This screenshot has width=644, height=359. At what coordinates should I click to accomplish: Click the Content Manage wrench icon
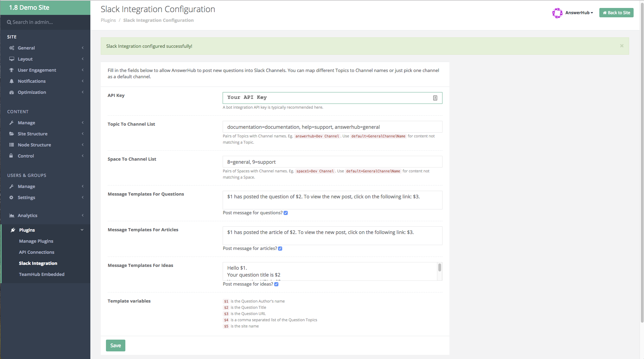tap(12, 123)
